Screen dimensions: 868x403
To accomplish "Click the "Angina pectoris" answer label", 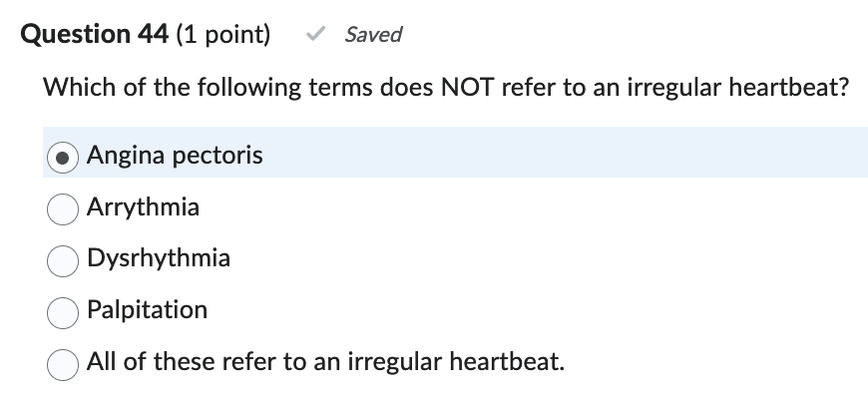I will [175, 156].
